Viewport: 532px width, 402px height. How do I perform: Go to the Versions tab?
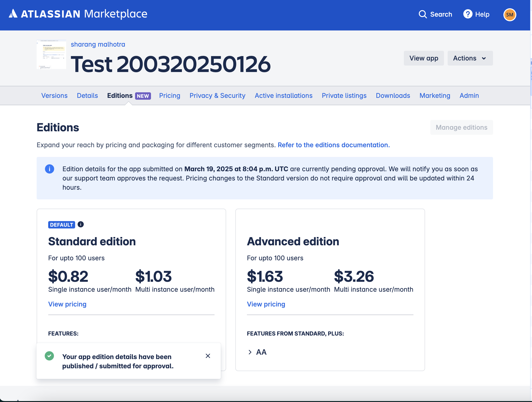[54, 96]
